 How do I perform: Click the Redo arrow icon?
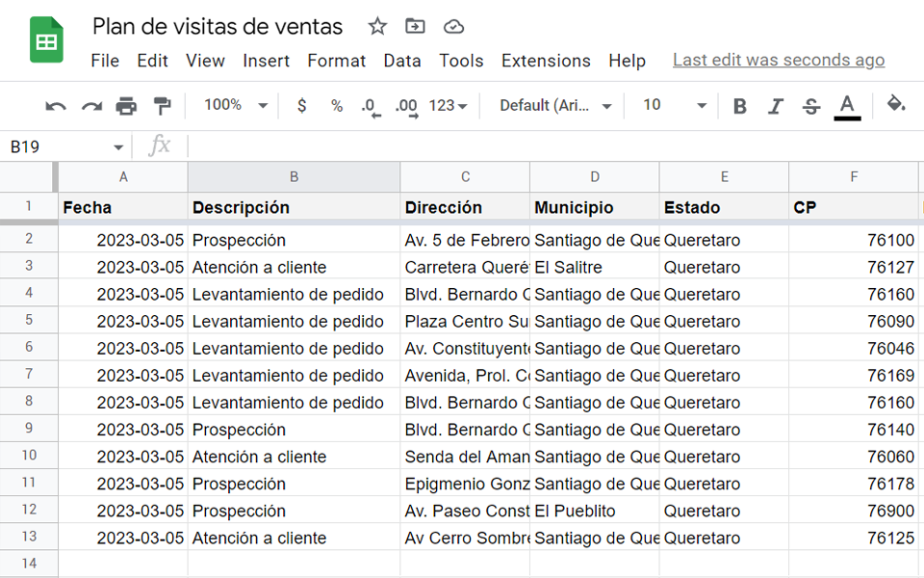click(x=91, y=106)
